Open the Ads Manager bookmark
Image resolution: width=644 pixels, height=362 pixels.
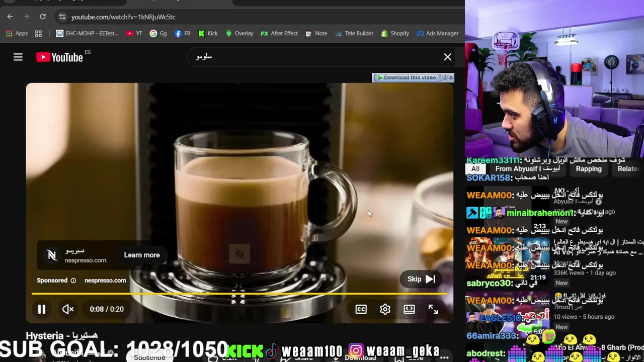(x=437, y=34)
